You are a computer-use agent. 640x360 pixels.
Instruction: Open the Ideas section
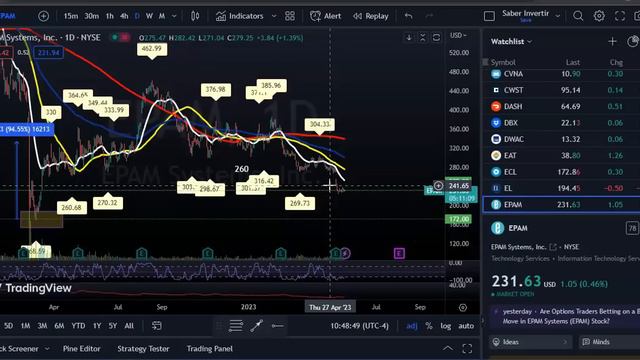[x=531, y=342]
